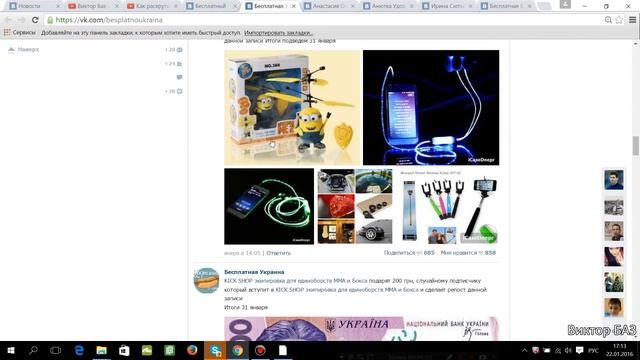
Task: Open the blank document taskbar icon
Action: coord(282,350)
